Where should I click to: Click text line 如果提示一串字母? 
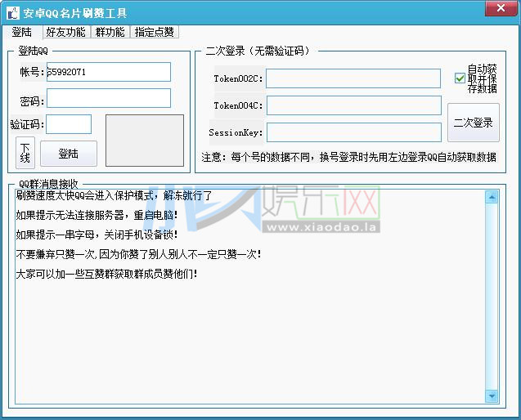pos(97,235)
